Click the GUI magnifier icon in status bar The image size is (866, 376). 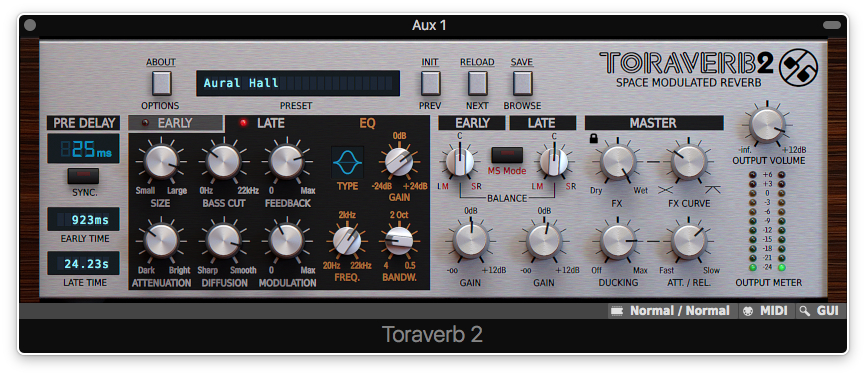805,311
